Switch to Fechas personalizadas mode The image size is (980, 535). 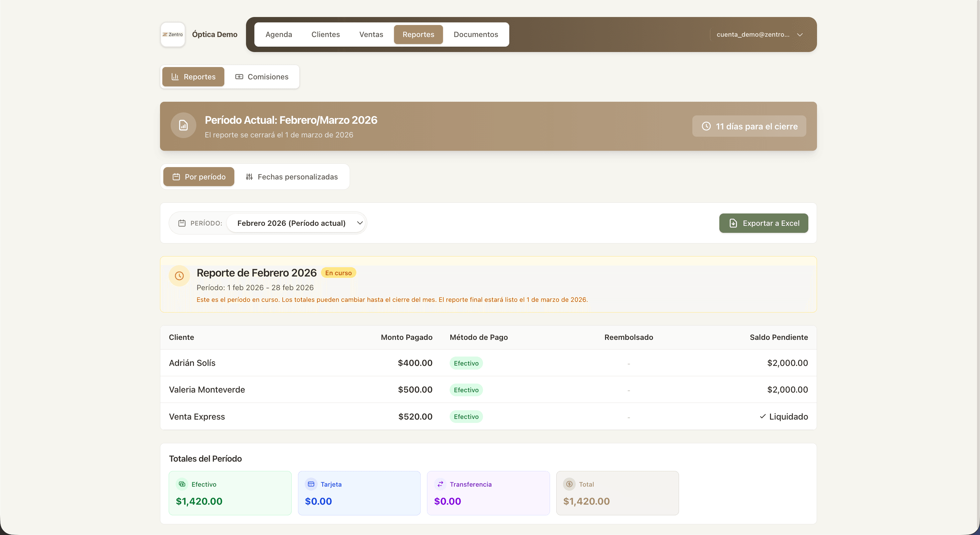pyautogui.click(x=292, y=177)
